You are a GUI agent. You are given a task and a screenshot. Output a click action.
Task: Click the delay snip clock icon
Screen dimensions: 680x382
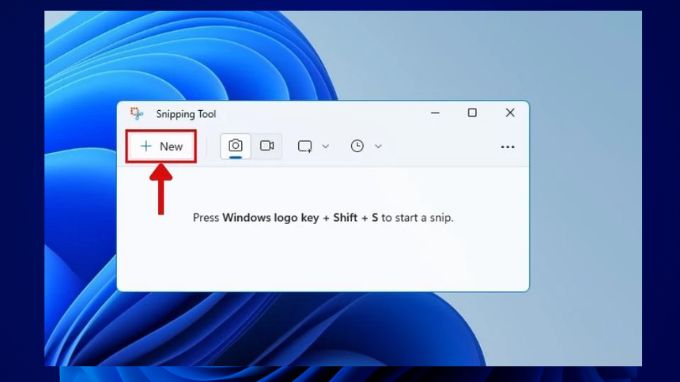tap(357, 146)
